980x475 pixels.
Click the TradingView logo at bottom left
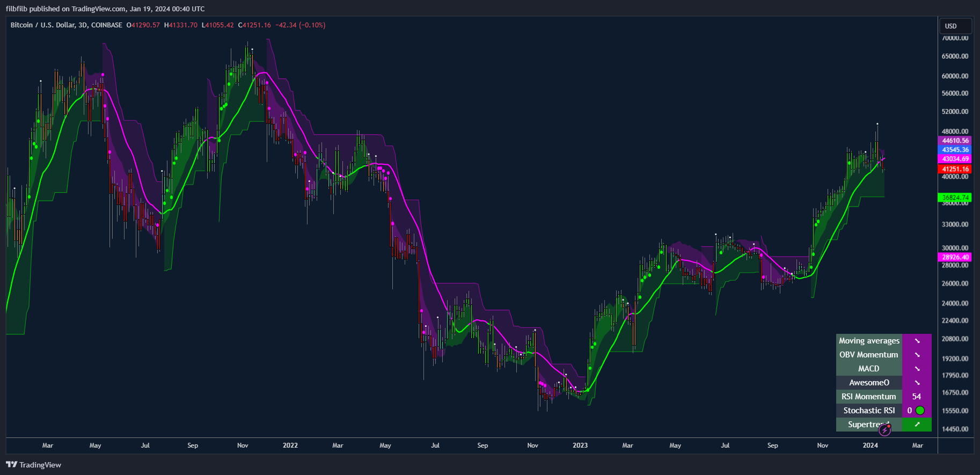pos(34,465)
